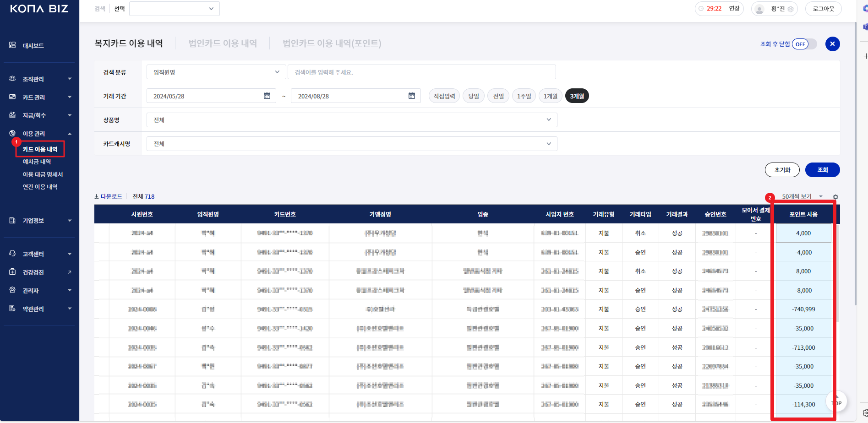The width and height of the screenshot is (868, 423).
Task: Click the user profile settings gear
Action: [791, 9]
